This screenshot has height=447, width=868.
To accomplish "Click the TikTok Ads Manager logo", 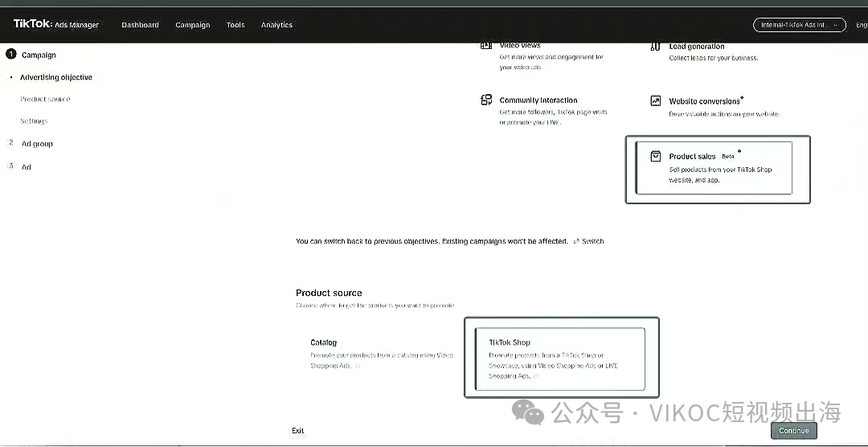I will [56, 24].
